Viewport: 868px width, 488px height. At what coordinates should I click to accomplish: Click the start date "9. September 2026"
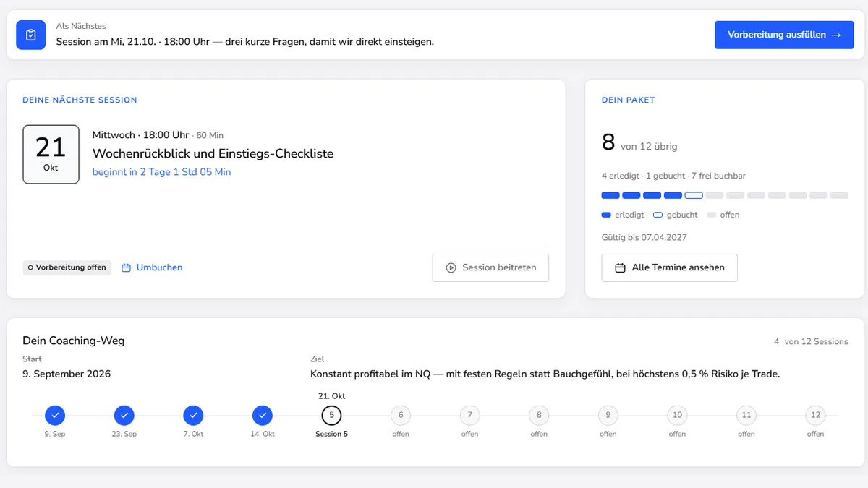[x=67, y=374]
